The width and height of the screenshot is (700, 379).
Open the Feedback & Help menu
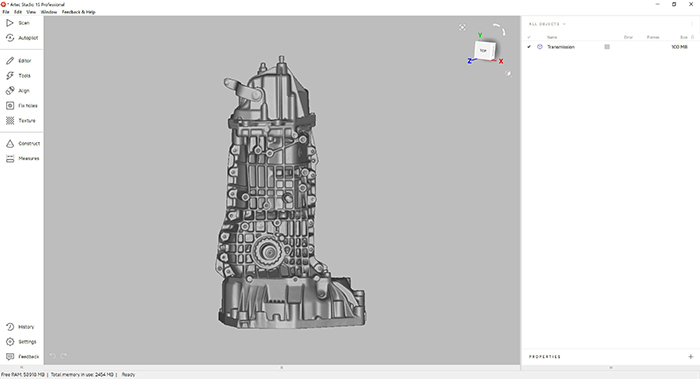pyautogui.click(x=79, y=12)
